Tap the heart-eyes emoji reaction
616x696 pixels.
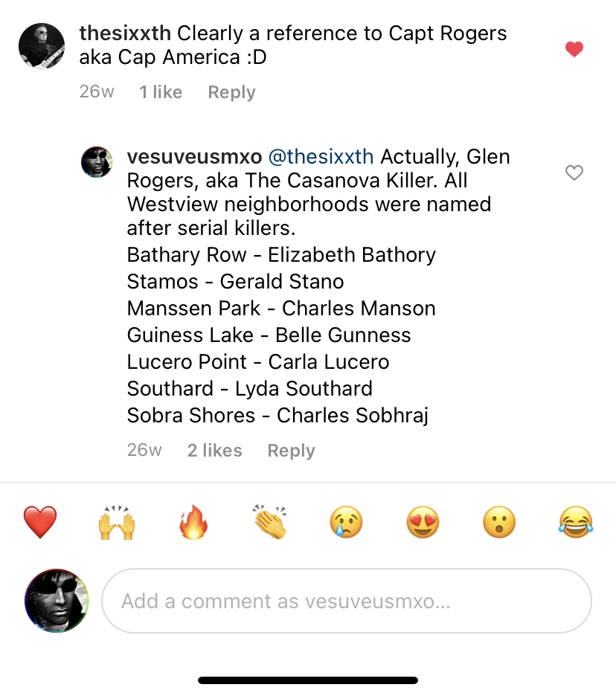[423, 522]
